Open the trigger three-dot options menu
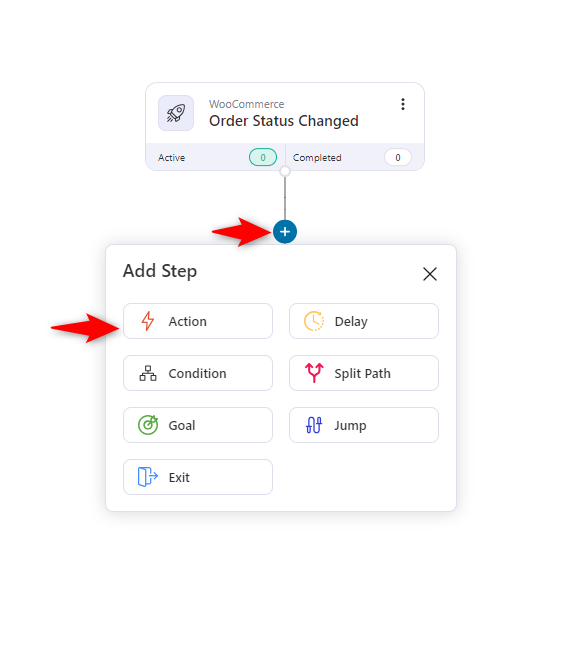Image resolution: width=578 pixels, height=663 pixels. [403, 104]
